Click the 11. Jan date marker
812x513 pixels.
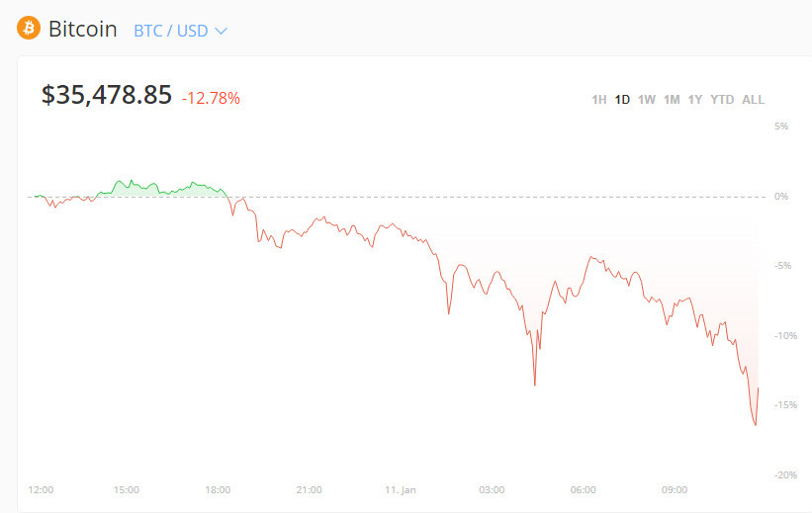click(401, 489)
